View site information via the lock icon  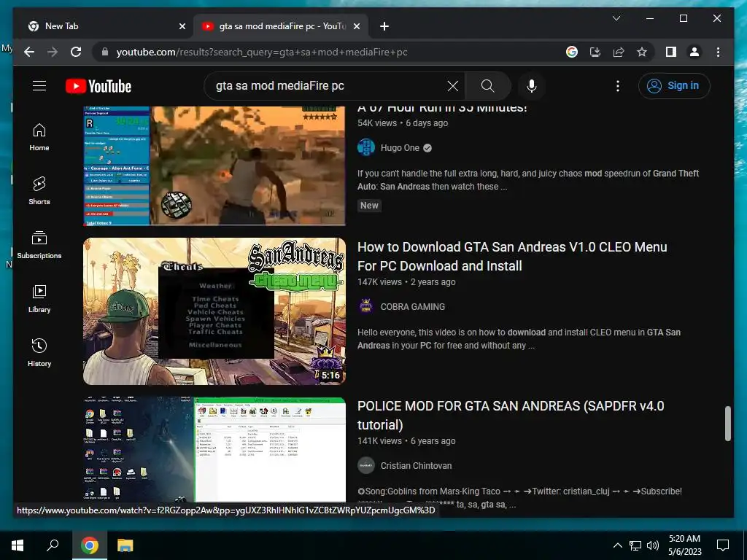click(105, 52)
